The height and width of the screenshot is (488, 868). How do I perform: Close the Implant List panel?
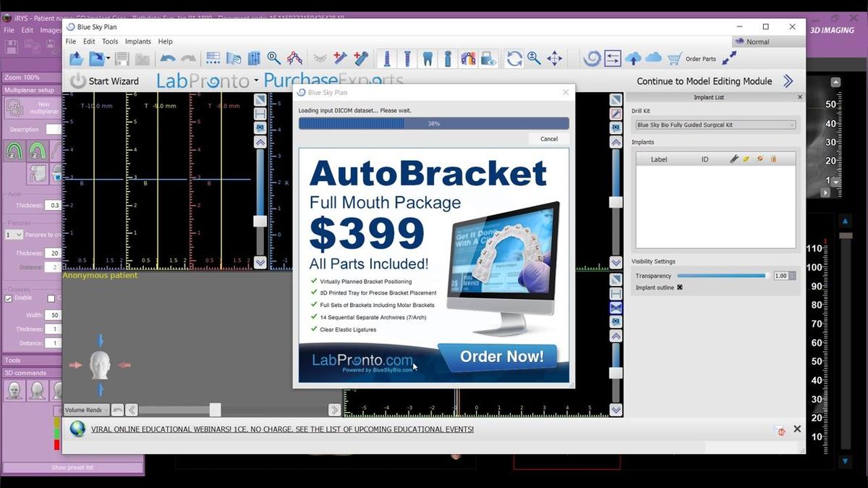coord(799,97)
